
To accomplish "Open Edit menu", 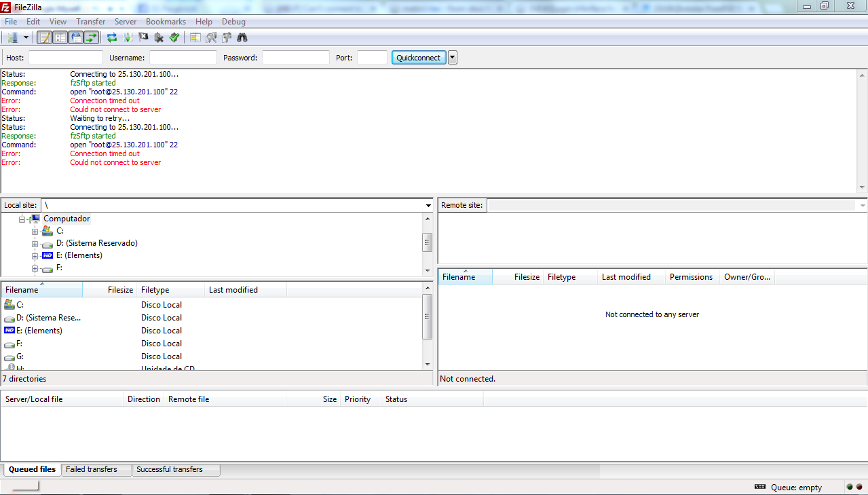I will pos(33,22).
